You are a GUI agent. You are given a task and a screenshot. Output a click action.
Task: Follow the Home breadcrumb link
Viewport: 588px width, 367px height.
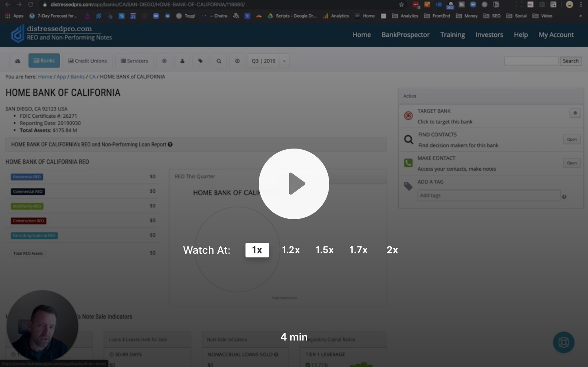pos(45,77)
